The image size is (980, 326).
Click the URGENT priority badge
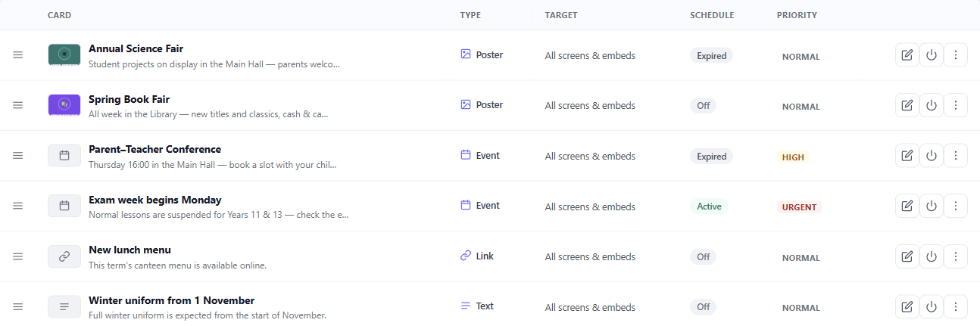point(799,207)
